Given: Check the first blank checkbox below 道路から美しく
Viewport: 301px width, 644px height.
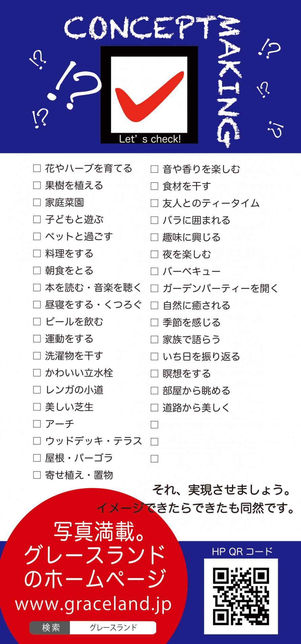Looking at the screenshot, I should pyautogui.click(x=154, y=425).
